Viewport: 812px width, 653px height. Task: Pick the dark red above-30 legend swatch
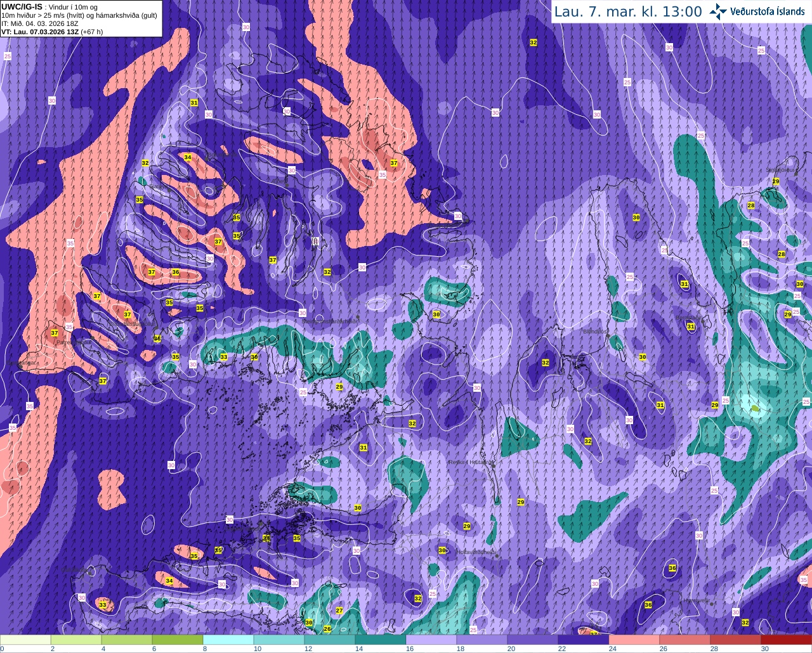[x=787, y=640]
